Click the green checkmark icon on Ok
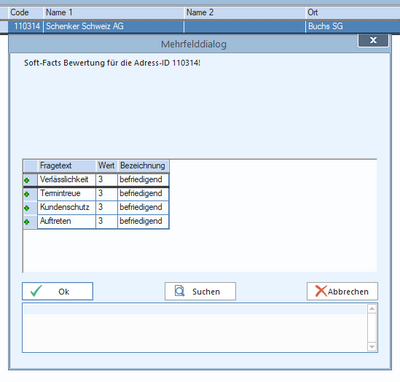 [36, 291]
